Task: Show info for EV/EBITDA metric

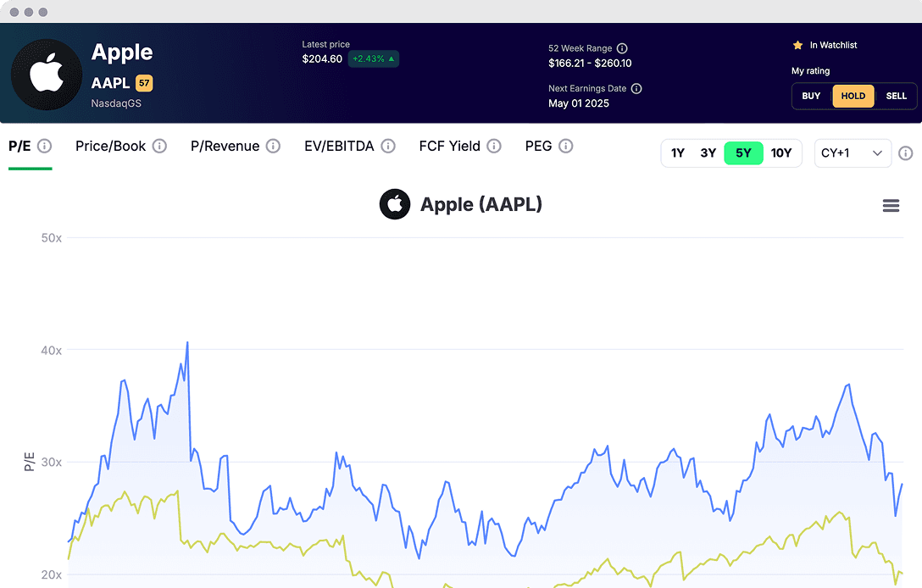Action: click(x=388, y=146)
